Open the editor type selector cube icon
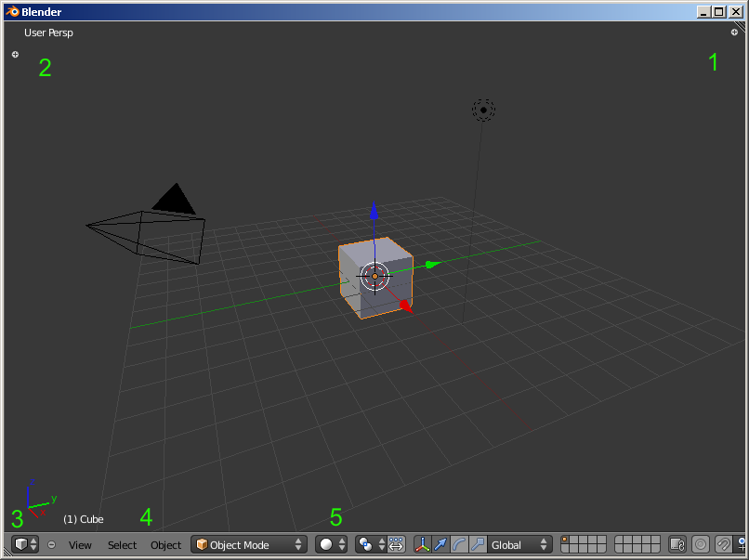 coord(25,544)
